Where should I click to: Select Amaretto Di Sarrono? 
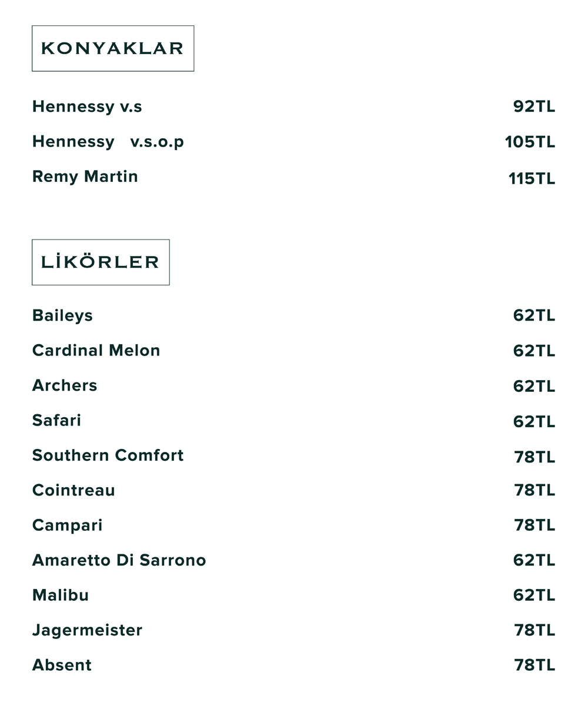point(119,560)
